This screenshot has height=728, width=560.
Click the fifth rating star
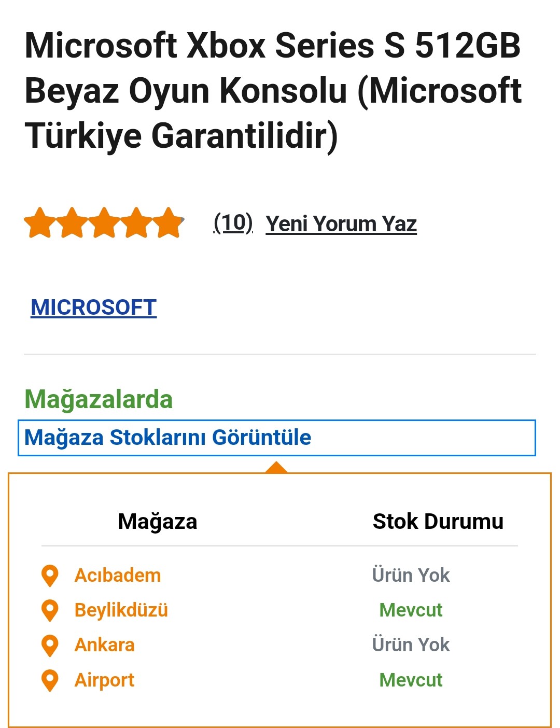click(169, 222)
